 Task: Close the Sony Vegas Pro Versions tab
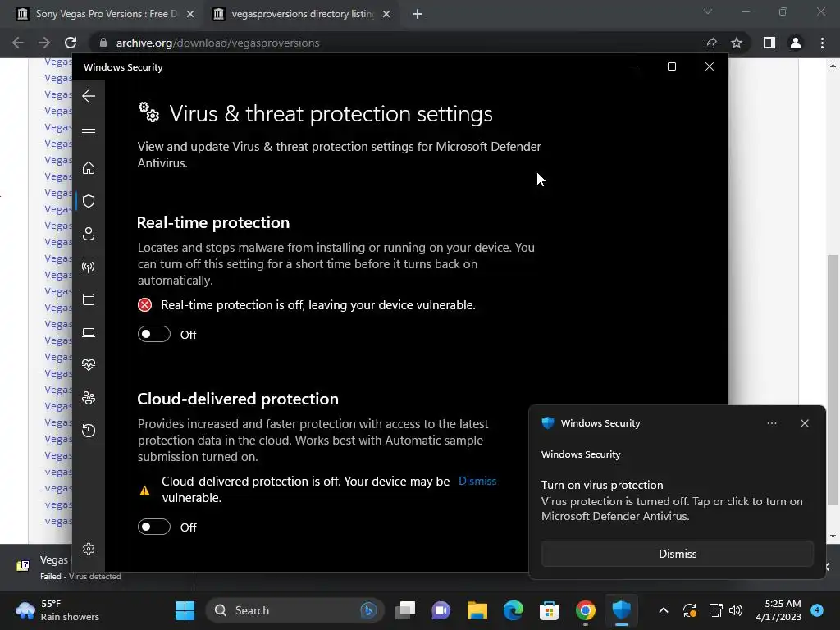tap(190, 15)
